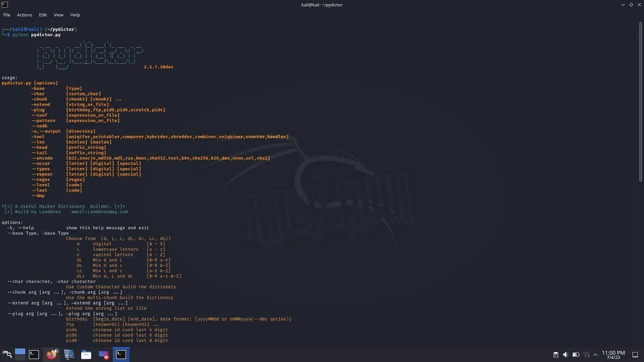Toggle show desktop on the taskbar

pyautogui.click(x=636, y=354)
